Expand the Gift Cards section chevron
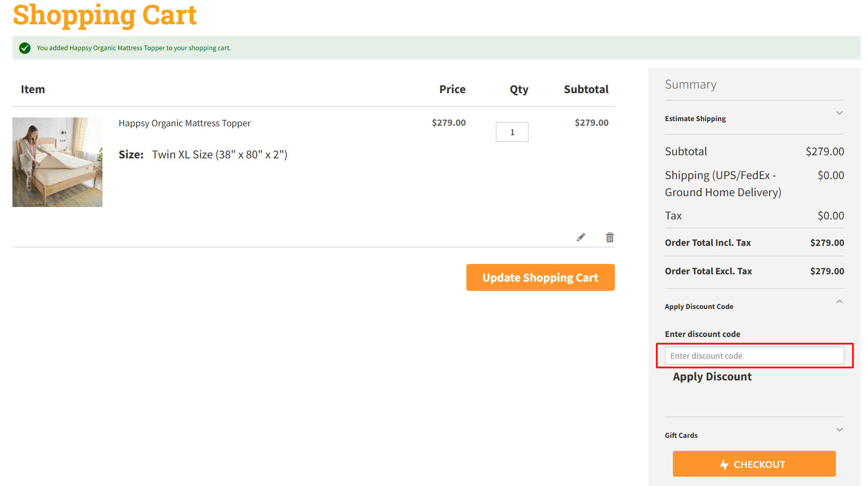 (x=840, y=429)
